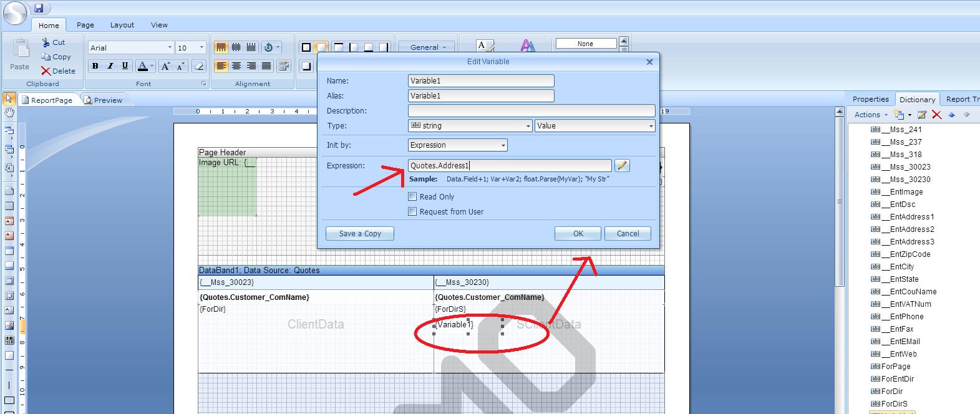The width and height of the screenshot is (980, 414).
Task: Justify text in Alignment group
Action: (266, 66)
